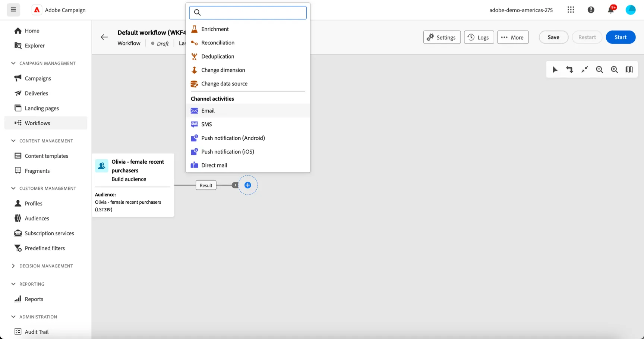Choose the Change data source activity
Image resolution: width=644 pixels, height=339 pixels.
[x=248, y=84]
